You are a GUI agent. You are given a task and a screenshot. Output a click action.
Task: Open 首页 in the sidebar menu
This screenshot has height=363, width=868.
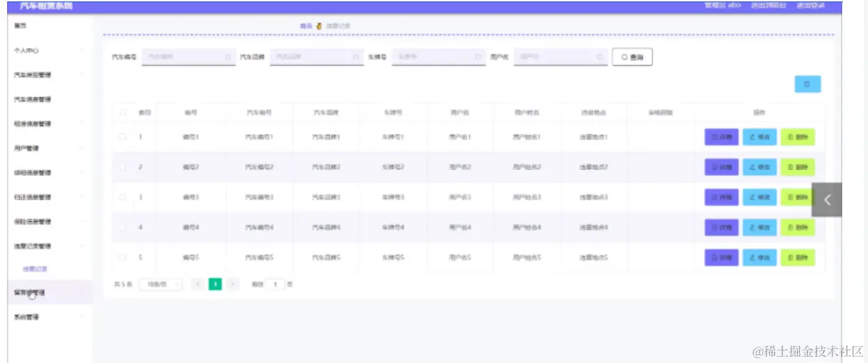pos(21,26)
